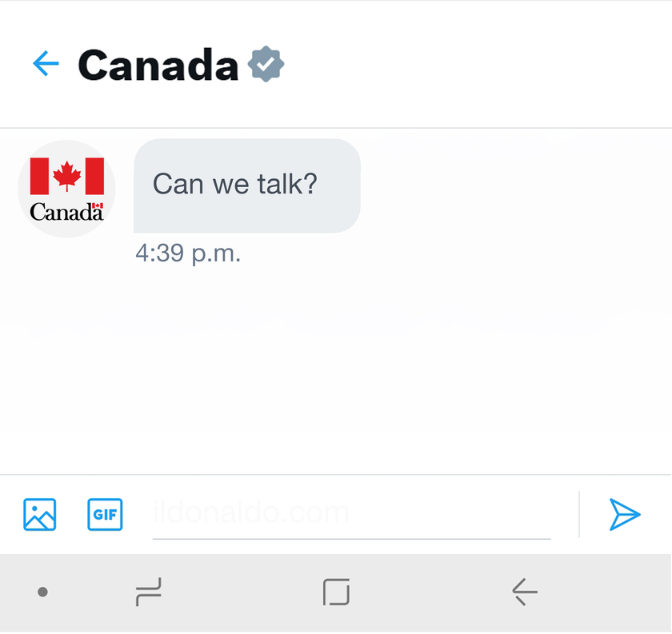
Task: Go back using the blue arrow
Action: (46, 64)
